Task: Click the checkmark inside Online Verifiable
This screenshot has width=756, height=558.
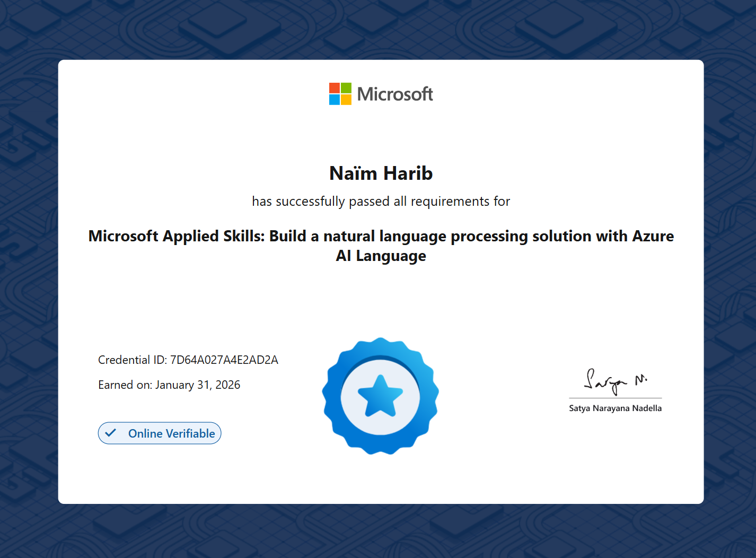Action: click(x=111, y=433)
